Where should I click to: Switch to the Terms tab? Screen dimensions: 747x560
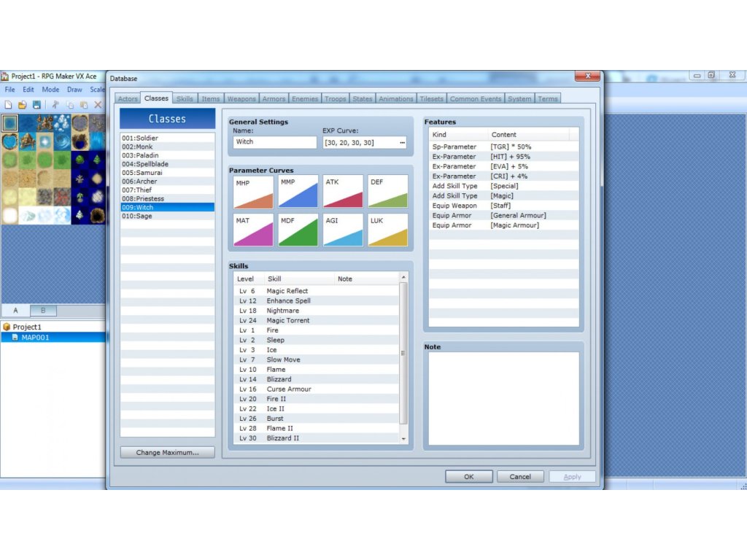click(x=548, y=98)
